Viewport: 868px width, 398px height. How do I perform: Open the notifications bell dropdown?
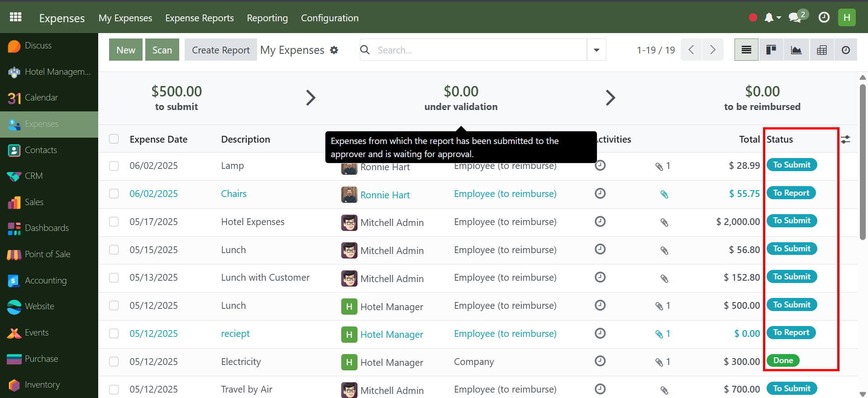click(772, 18)
